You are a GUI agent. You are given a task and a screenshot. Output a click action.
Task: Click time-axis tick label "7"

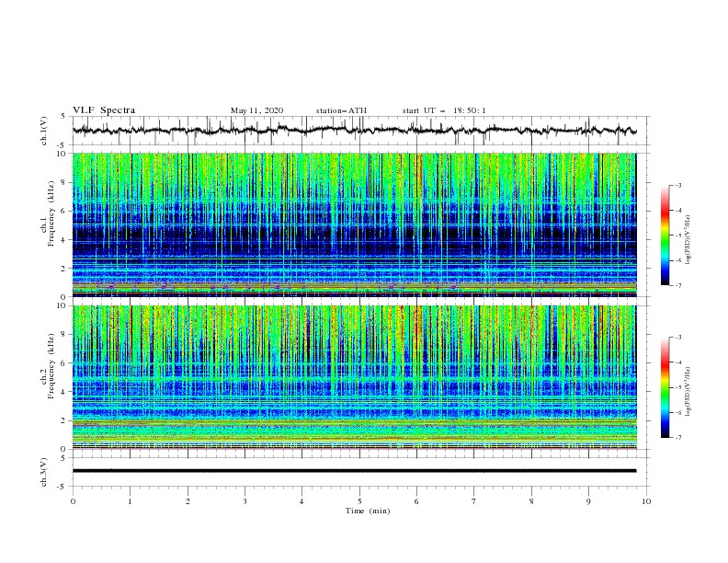tap(474, 501)
